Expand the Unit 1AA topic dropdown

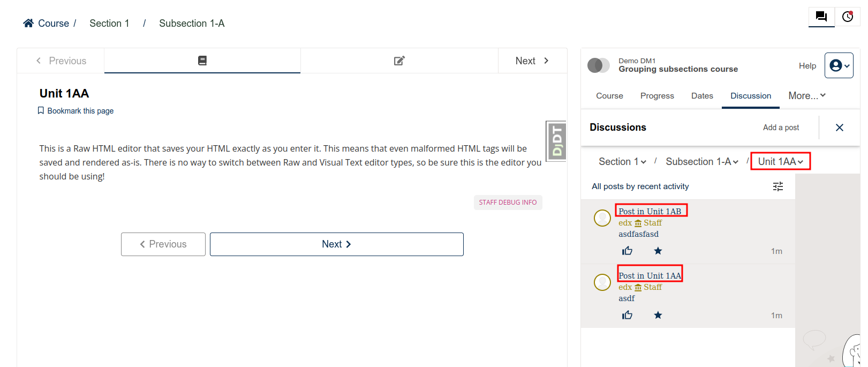(x=781, y=162)
